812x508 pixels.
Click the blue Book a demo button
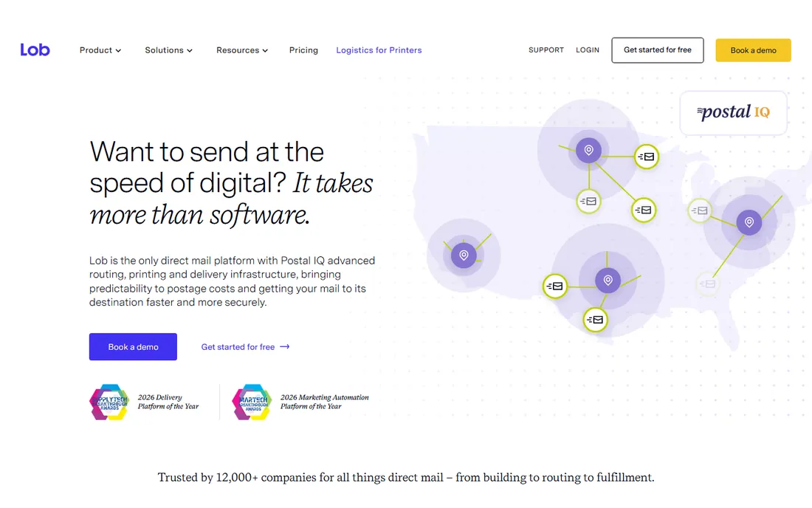coord(133,347)
